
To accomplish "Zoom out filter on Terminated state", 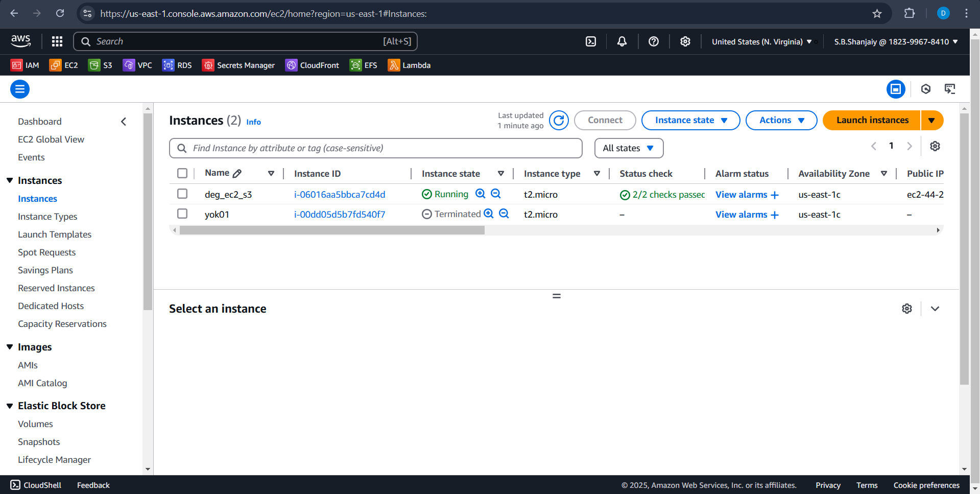I will coord(504,214).
